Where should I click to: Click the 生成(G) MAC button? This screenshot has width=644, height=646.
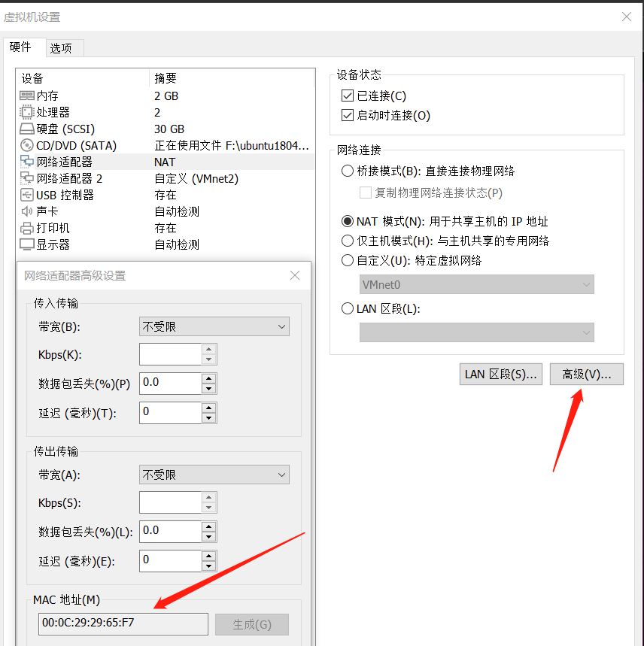pos(252,625)
